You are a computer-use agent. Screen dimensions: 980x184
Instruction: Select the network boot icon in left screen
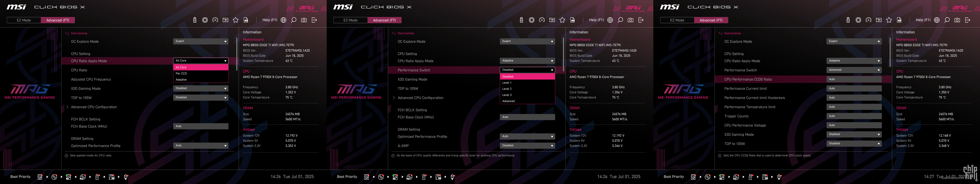126,177
